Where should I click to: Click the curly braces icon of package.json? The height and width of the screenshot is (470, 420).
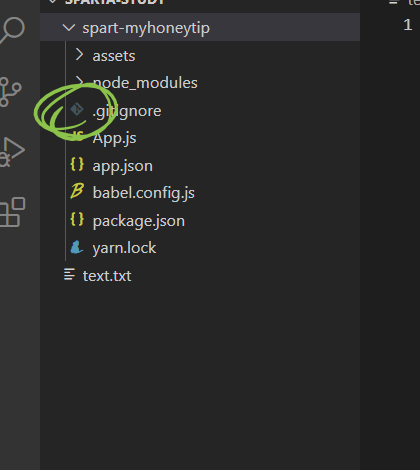pyautogui.click(x=77, y=219)
